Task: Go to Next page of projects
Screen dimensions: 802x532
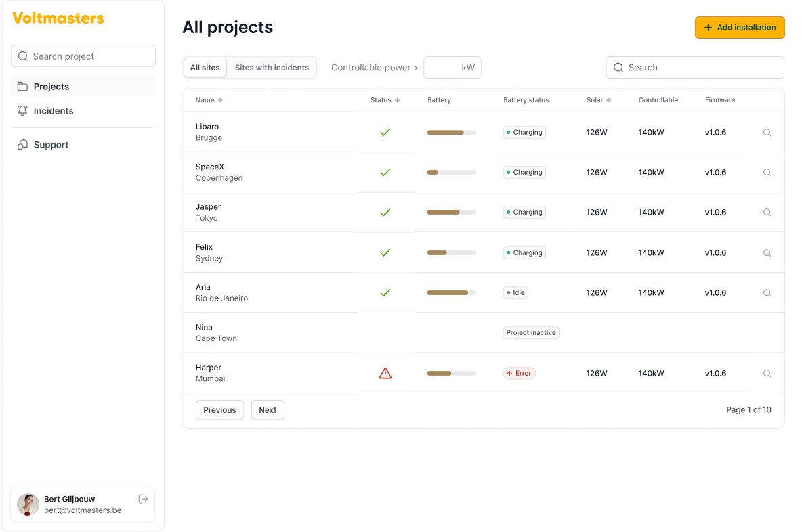Action: tap(268, 410)
